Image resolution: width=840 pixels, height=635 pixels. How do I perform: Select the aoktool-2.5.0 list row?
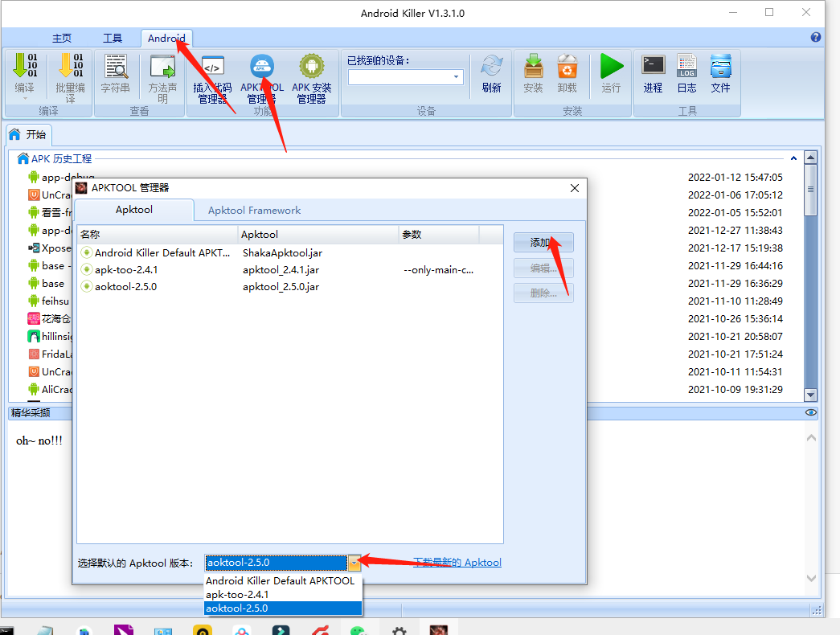pos(290,287)
